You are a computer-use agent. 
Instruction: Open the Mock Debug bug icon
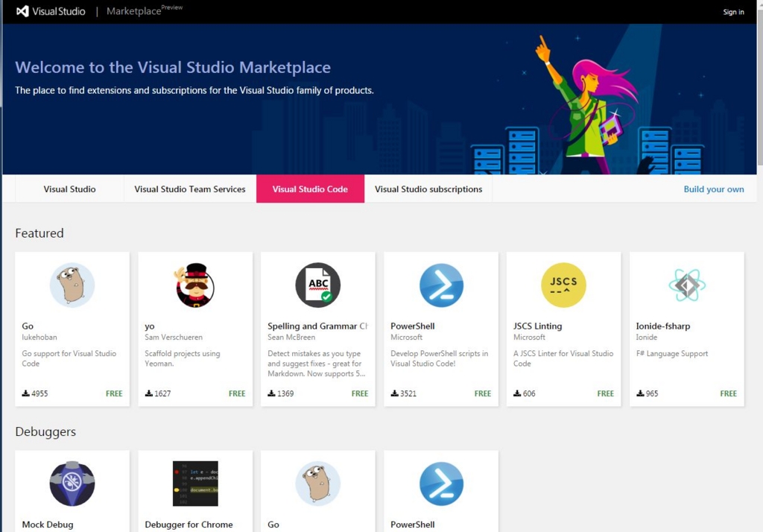72,484
